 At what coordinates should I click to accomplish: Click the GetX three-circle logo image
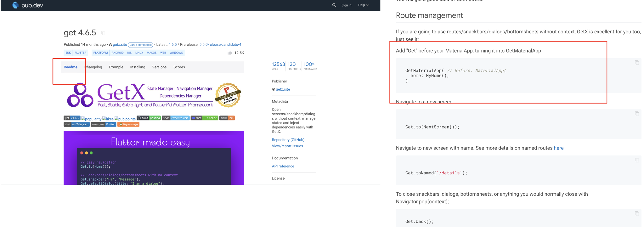(80, 95)
